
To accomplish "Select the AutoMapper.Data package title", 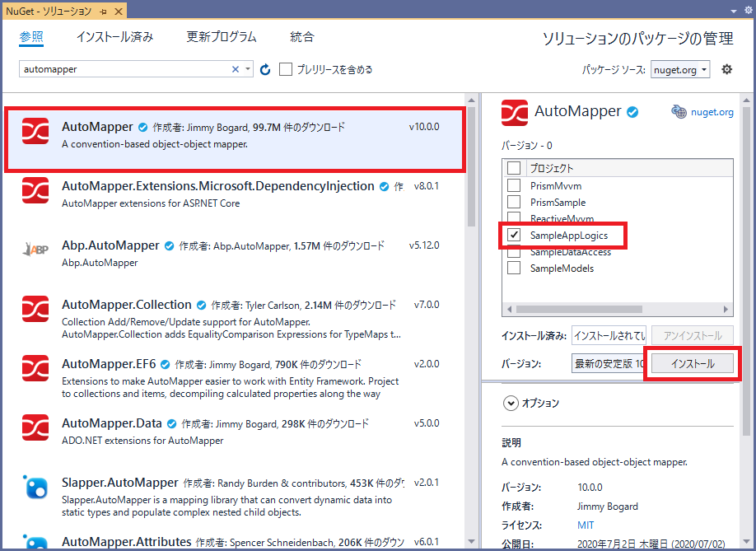I will coord(112,423).
